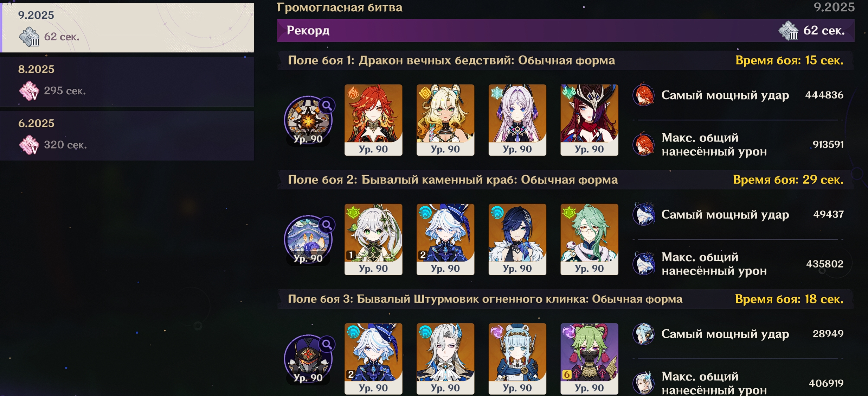Select white-haired Dendro character in battlefield 2
868x396 pixels.
373,239
